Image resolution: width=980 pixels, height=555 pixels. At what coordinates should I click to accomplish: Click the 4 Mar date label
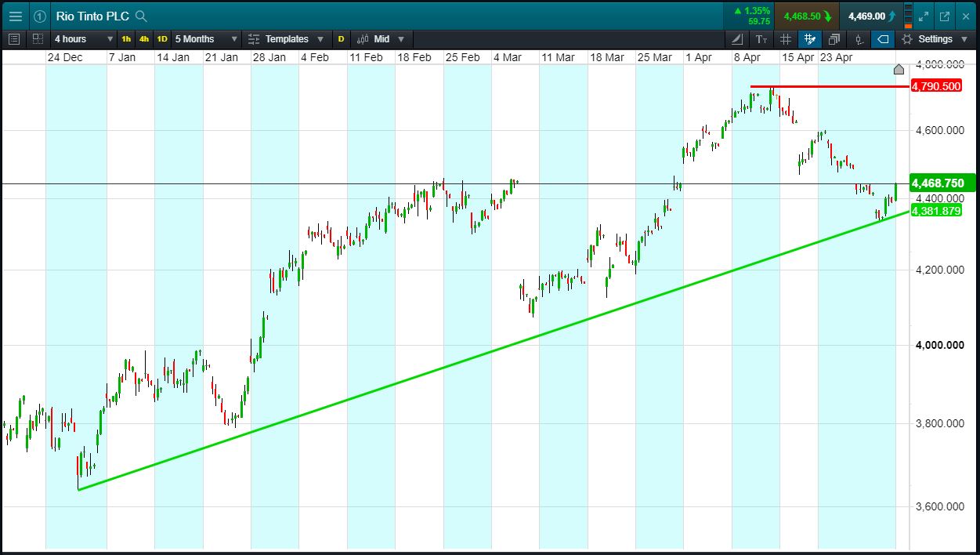[x=508, y=57]
